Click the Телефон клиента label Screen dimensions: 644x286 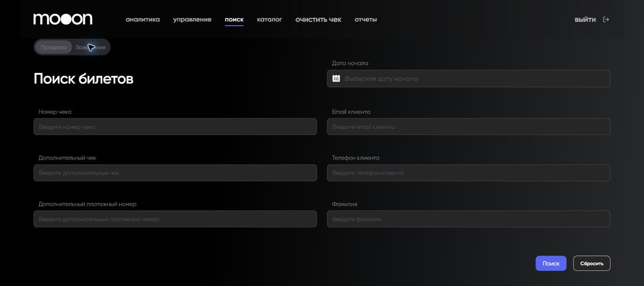(355, 158)
